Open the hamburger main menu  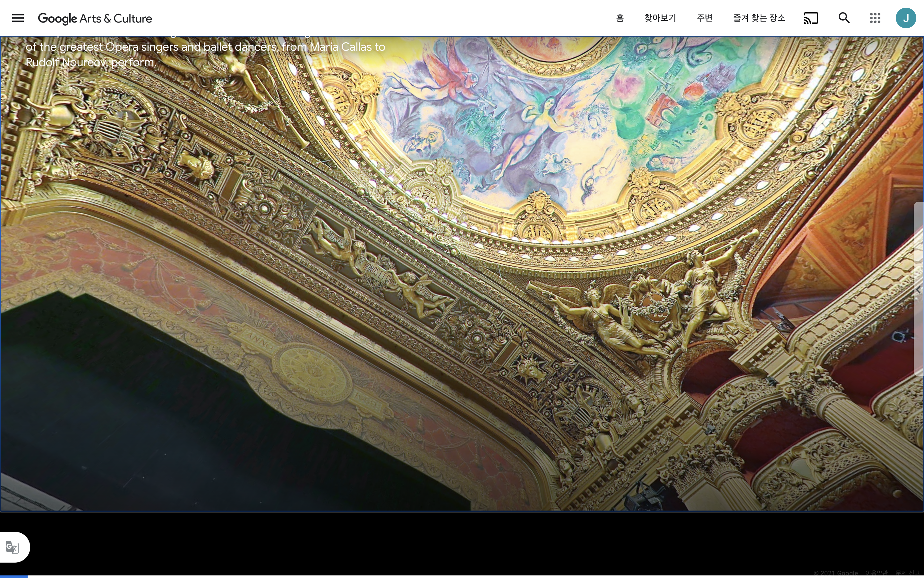(18, 18)
